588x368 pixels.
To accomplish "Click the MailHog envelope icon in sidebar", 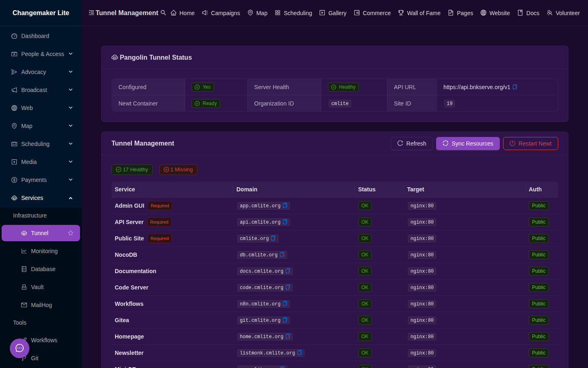I will [24, 305].
